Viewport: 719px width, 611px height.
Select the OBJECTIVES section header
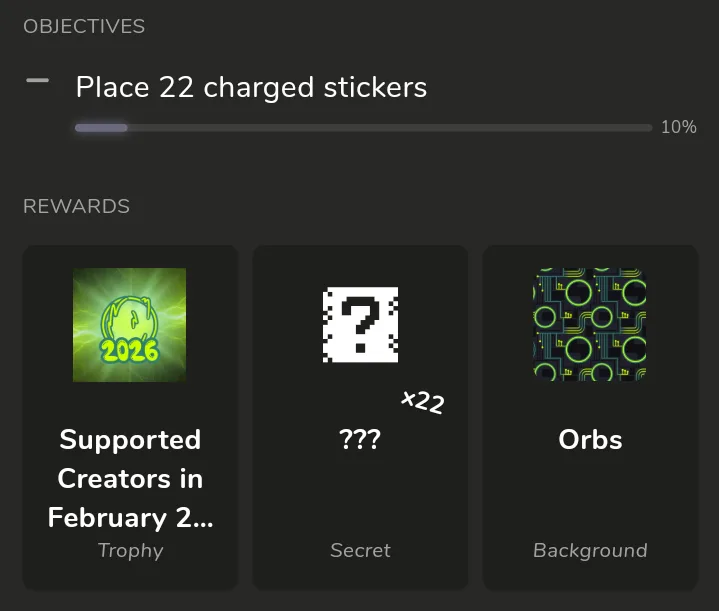tap(84, 27)
